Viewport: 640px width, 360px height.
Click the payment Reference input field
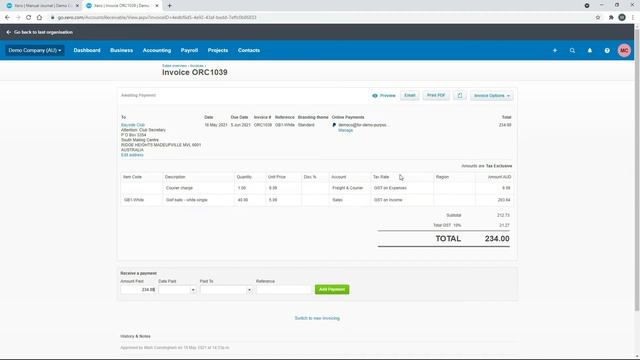(284, 290)
